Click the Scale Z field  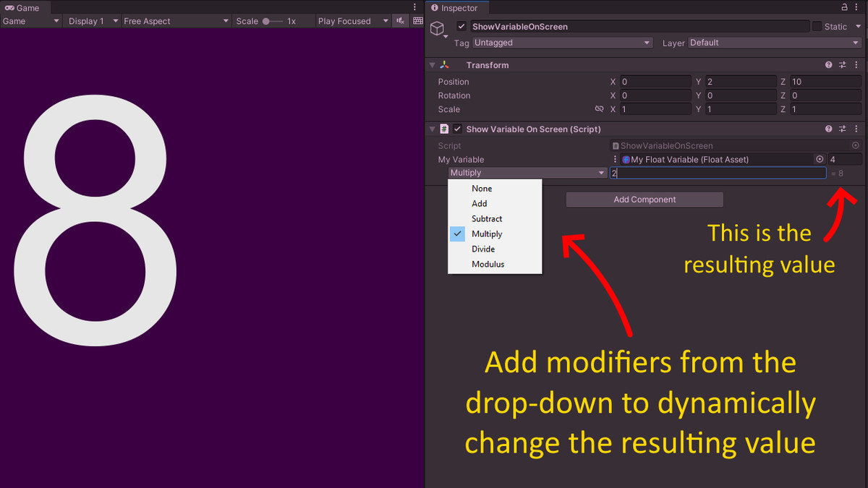tap(825, 109)
